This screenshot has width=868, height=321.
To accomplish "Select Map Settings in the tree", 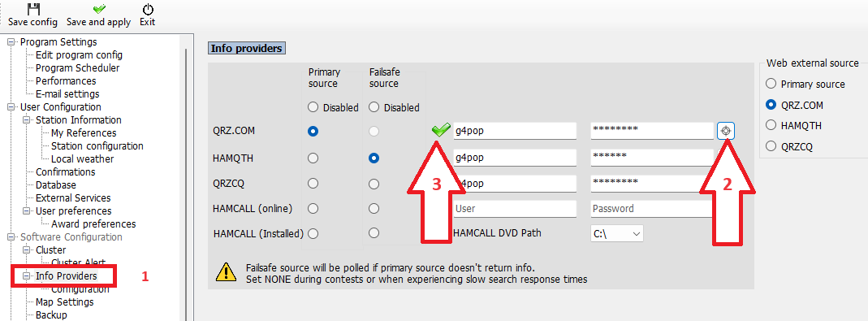I will coord(65,302).
